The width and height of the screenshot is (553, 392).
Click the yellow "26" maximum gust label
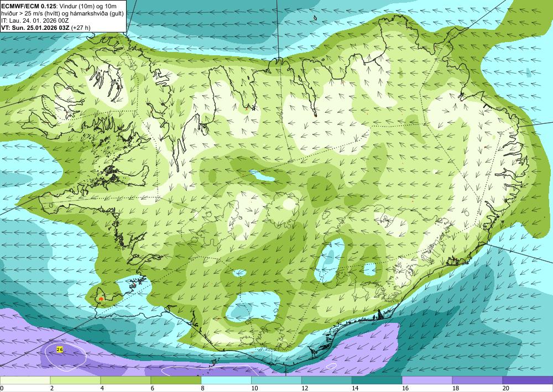point(60,349)
